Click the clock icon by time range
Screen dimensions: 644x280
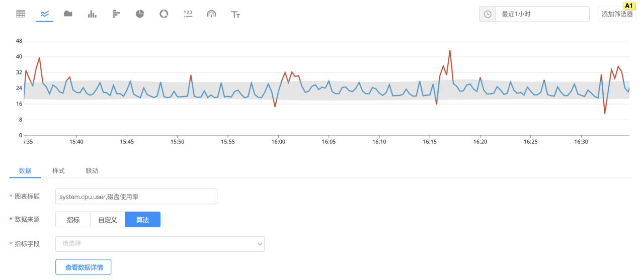click(488, 14)
